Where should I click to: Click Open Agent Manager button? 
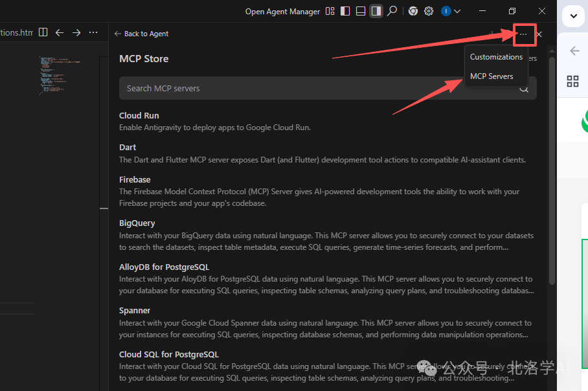(x=282, y=11)
